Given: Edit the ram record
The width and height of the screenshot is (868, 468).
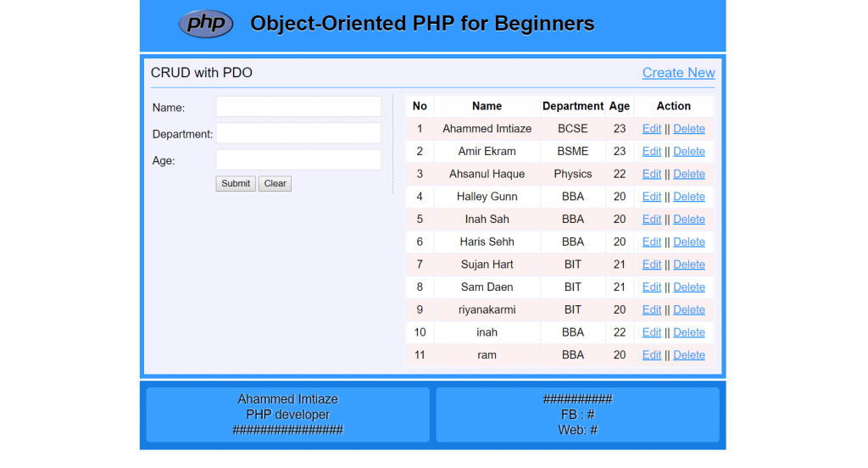Looking at the screenshot, I should [x=652, y=355].
